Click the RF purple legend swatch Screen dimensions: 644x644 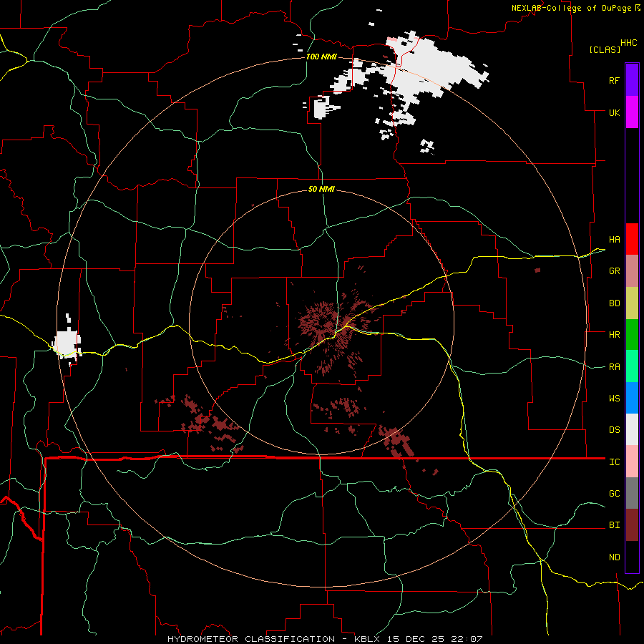tap(632, 80)
